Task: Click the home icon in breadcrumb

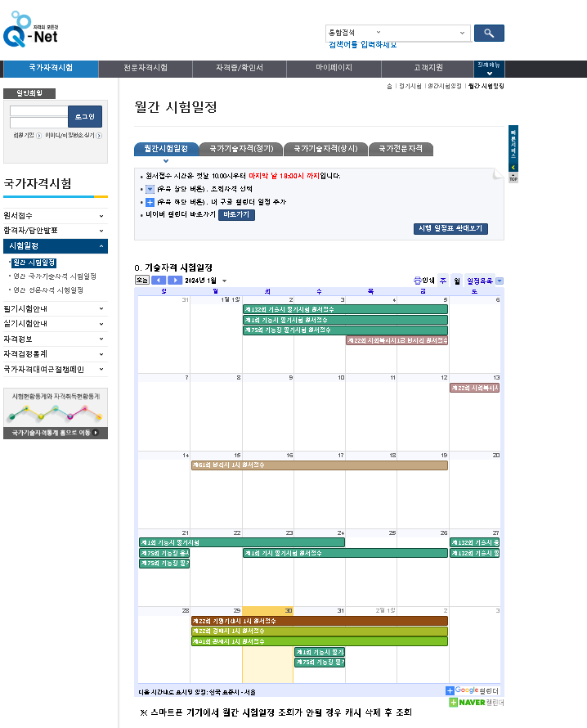Action: coord(389,87)
